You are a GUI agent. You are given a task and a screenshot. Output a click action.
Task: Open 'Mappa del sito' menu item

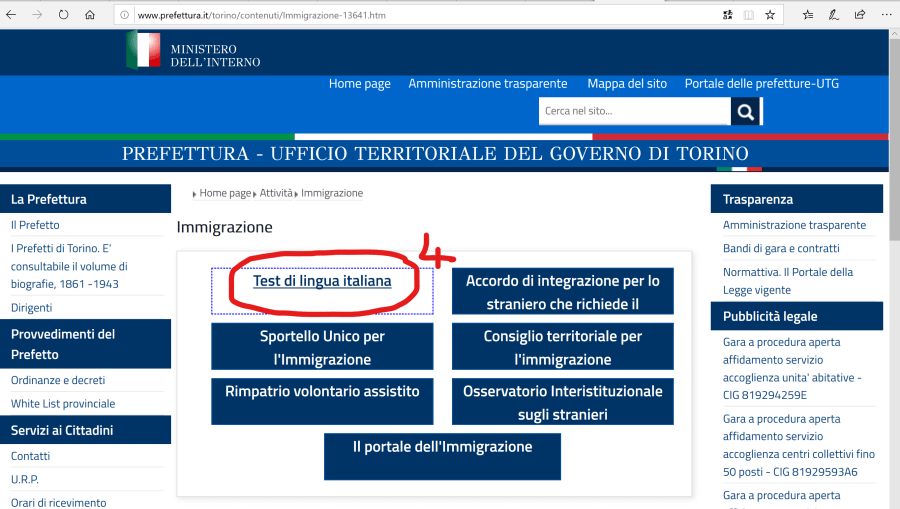(x=625, y=84)
